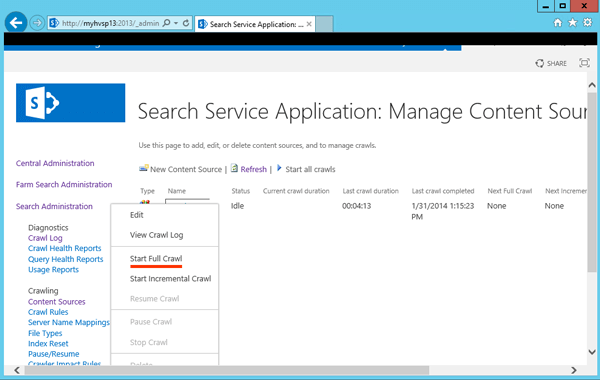Open Favorites star icon
The width and height of the screenshot is (600, 380).
pyautogui.click(x=572, y=23)
